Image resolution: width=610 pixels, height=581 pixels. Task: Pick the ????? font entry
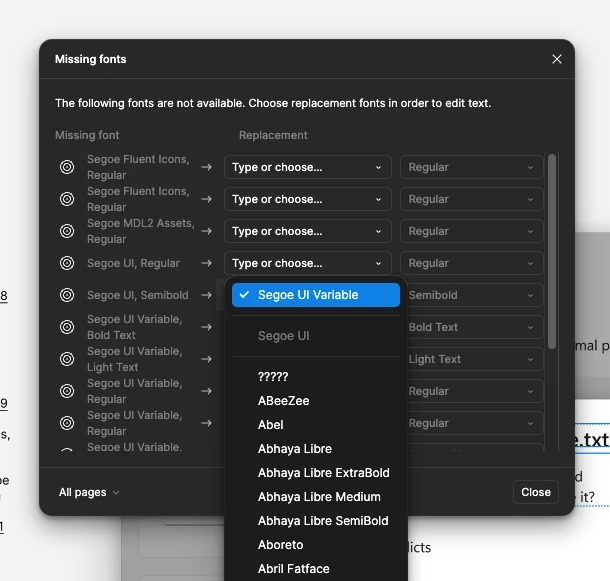click(x=316, y=377)
